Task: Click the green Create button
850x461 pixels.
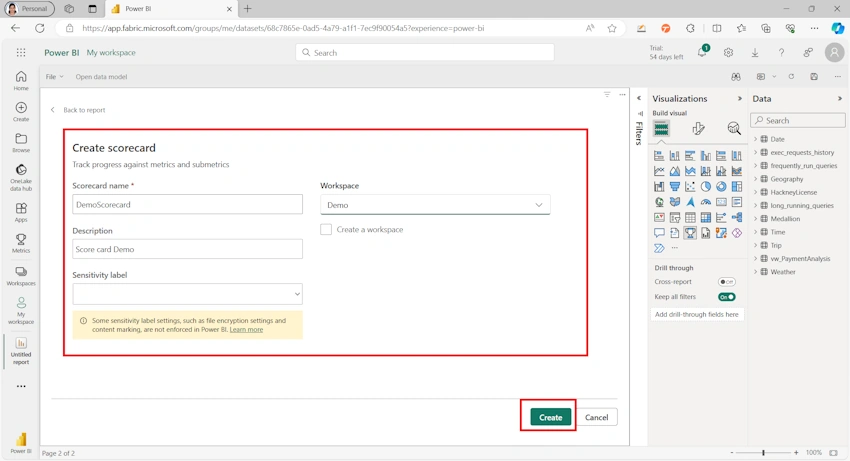Action: click(x=550, y=417)
